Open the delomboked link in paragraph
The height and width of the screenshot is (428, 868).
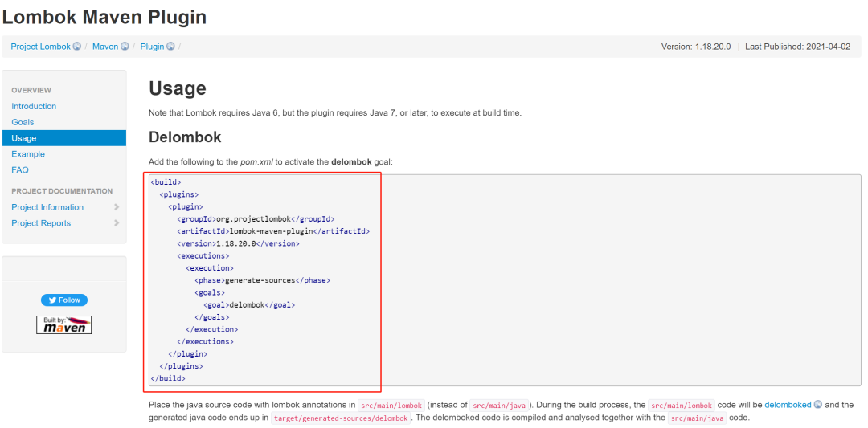(788, 405)
